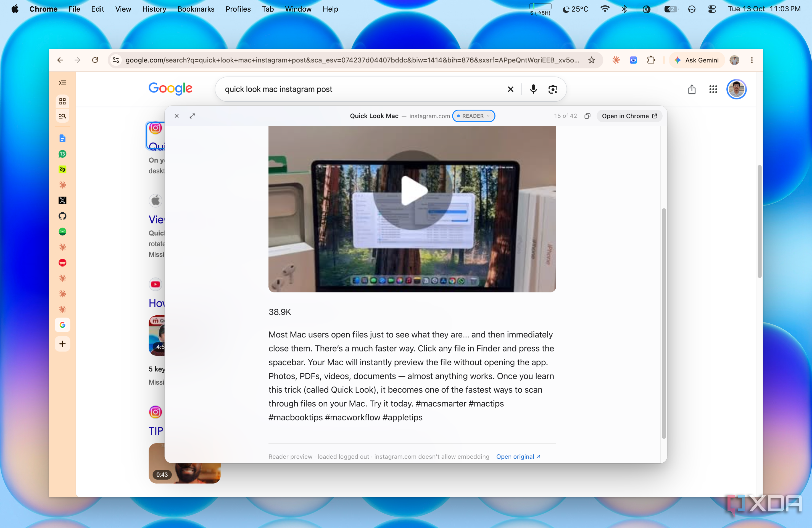Viewport: 812px width, 528px height.
Task: Open the Extensions puzzle-piece icon
Action: click(651, 60)
